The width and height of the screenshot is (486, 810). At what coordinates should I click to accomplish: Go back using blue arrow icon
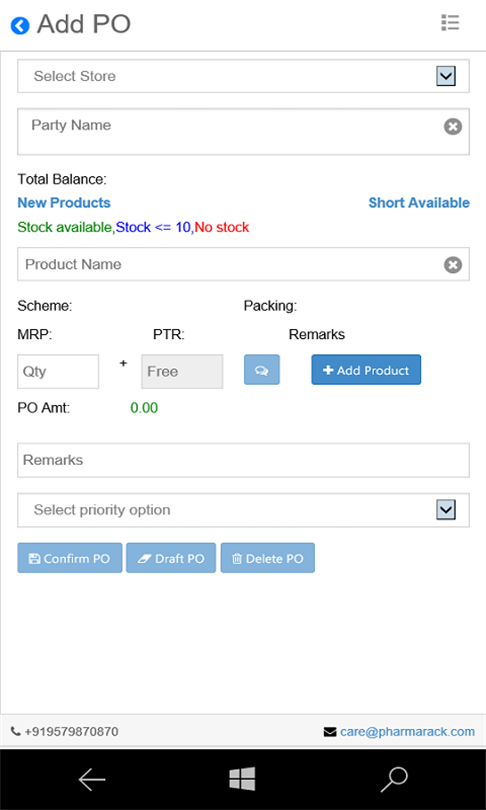tap(20, 25)
